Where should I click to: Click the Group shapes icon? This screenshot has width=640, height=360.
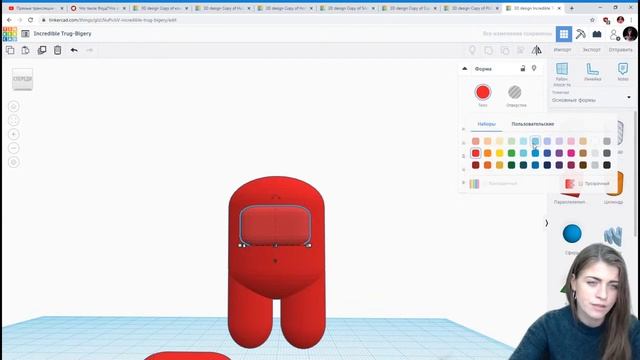click(489, 50)
